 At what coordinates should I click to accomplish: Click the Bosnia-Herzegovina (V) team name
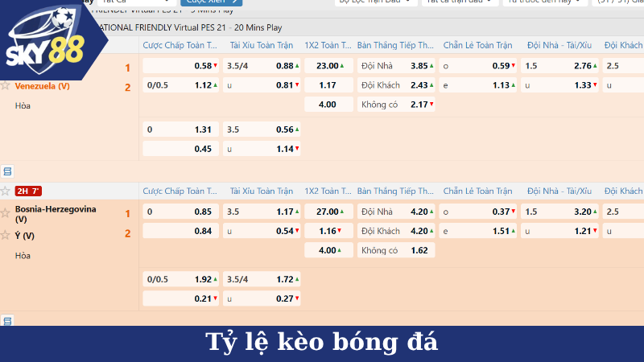[x=56, y=214]
